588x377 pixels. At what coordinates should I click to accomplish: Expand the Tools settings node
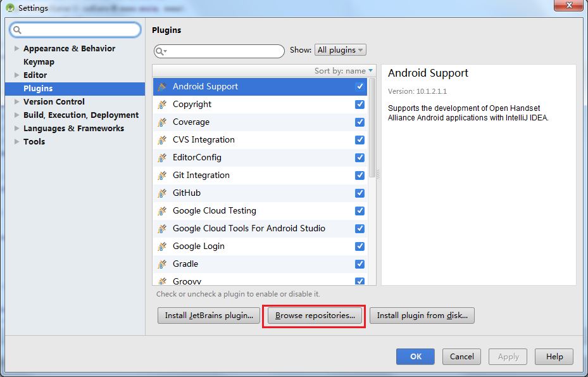pyautogui.click(x=16, y=141)
